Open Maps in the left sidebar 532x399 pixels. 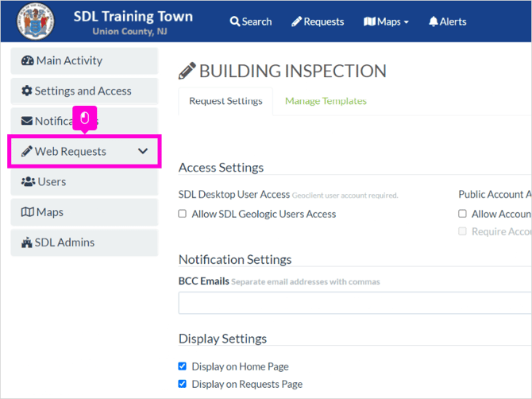click(x=84, y=212)
